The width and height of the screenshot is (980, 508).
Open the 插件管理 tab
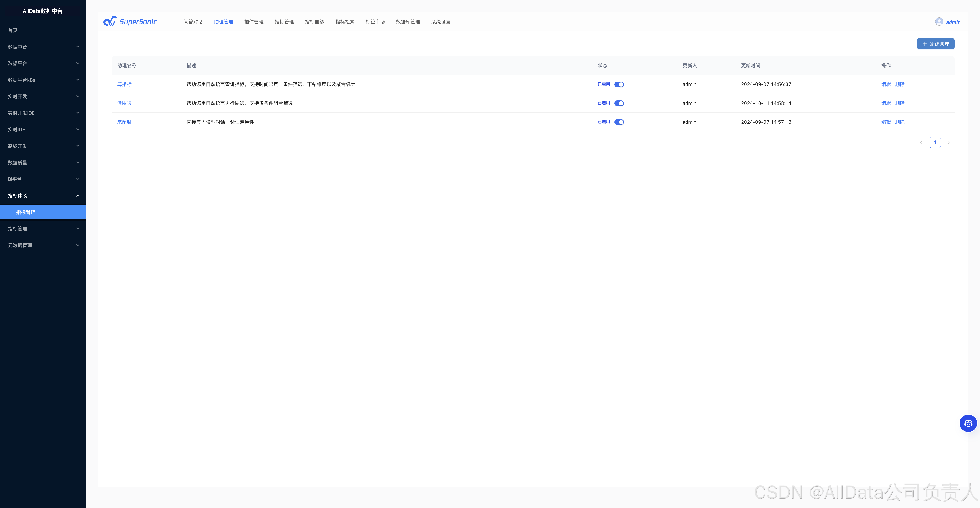click(254, 22)
